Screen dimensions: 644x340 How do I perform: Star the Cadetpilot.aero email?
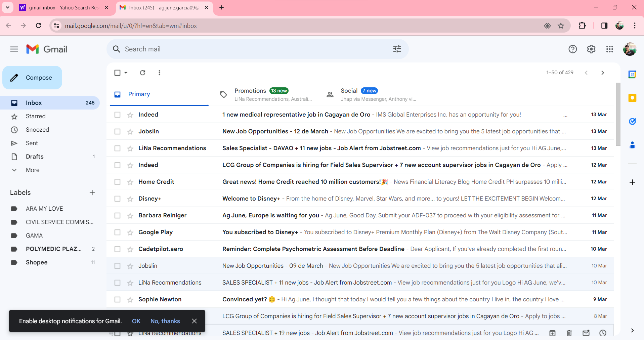point(130,249)
